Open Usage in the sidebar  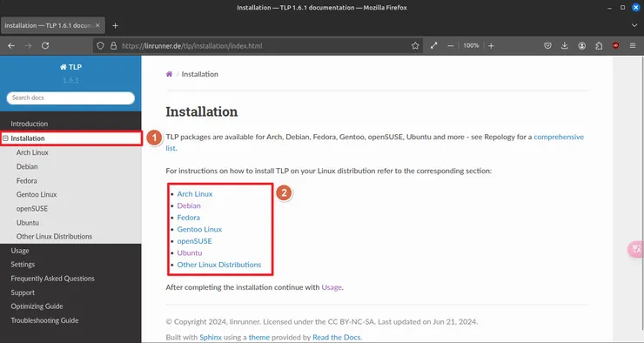click(x=20, y=251)
